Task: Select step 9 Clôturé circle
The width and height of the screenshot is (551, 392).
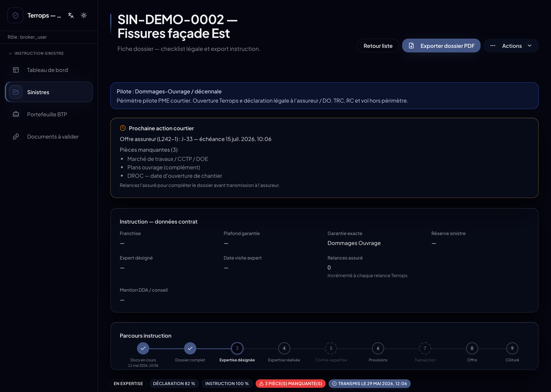Action: click(x=512, y=348)
